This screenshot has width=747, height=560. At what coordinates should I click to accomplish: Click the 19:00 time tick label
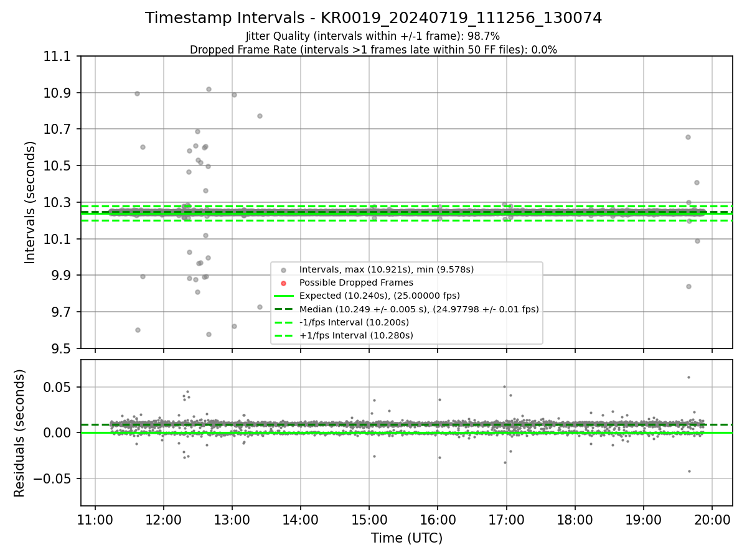[x=643, y=520]
